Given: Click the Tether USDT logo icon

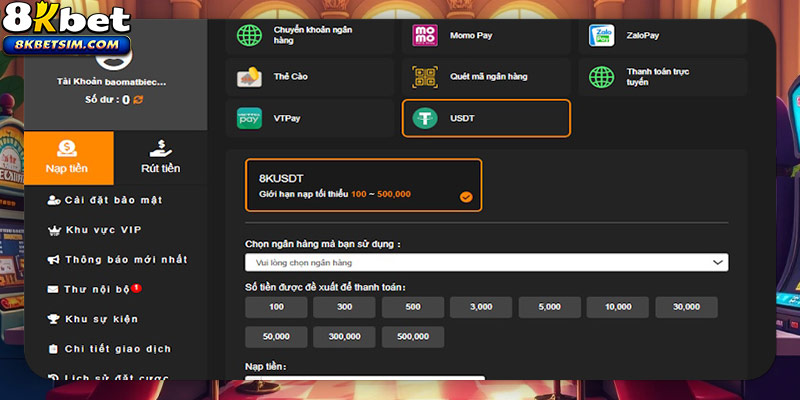Looking at the screenshot, I should point(425,118).
